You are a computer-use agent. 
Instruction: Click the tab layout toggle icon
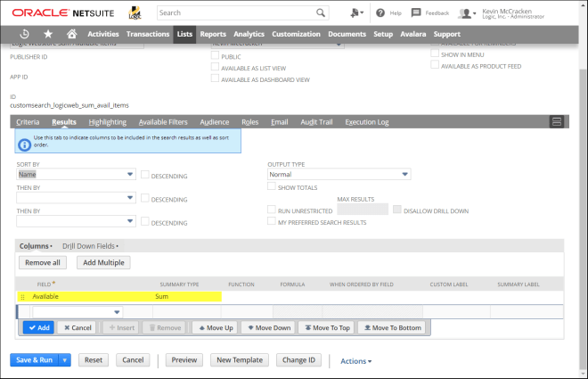click(557, 121)
